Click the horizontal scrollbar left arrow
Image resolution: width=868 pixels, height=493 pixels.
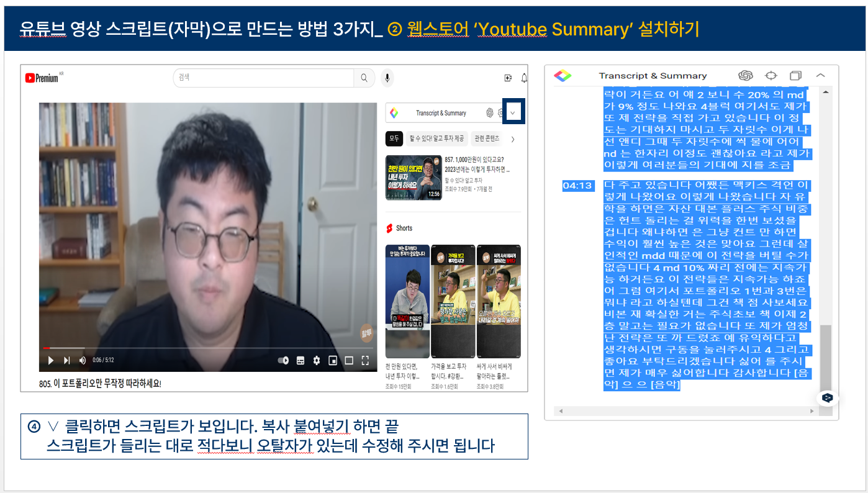click(x=560, y=411)
